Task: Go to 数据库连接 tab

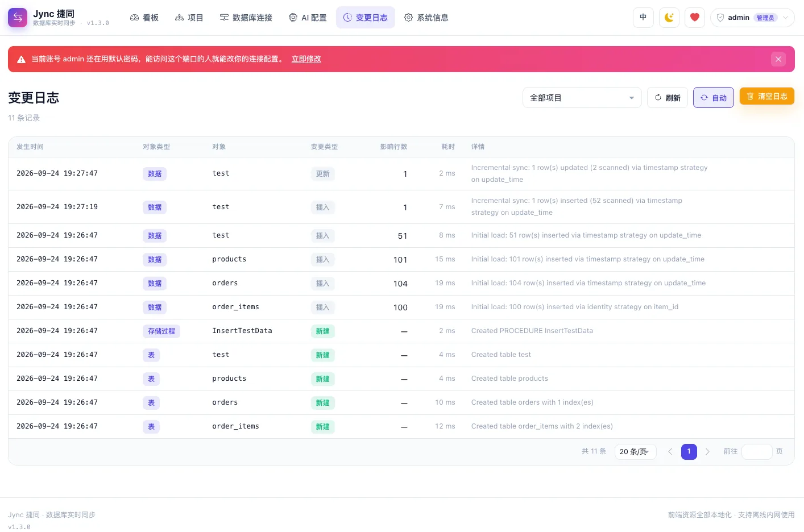Action: 246,18
